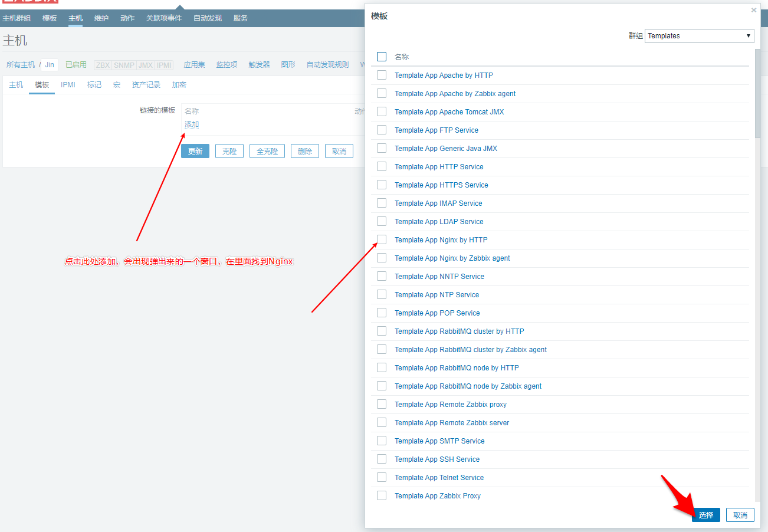Open the 自动发现 menu

click(x=208, y=18)
